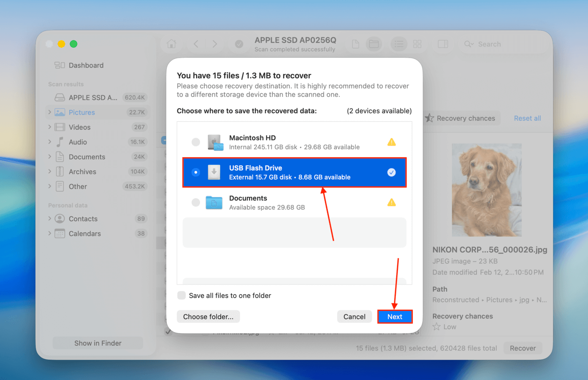588x380 pixels.
Task: Open the Choose folder dialog
Action: point(208,316)
